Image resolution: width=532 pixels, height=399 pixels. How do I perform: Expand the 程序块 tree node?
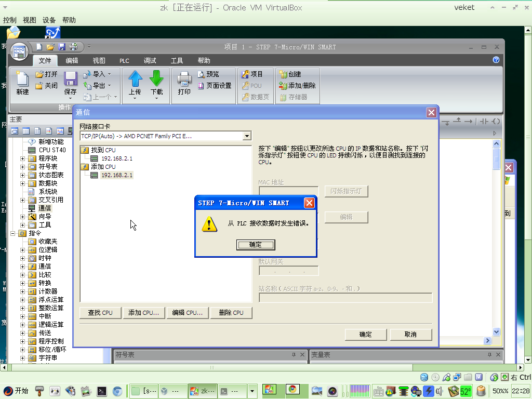coord(22,158)
